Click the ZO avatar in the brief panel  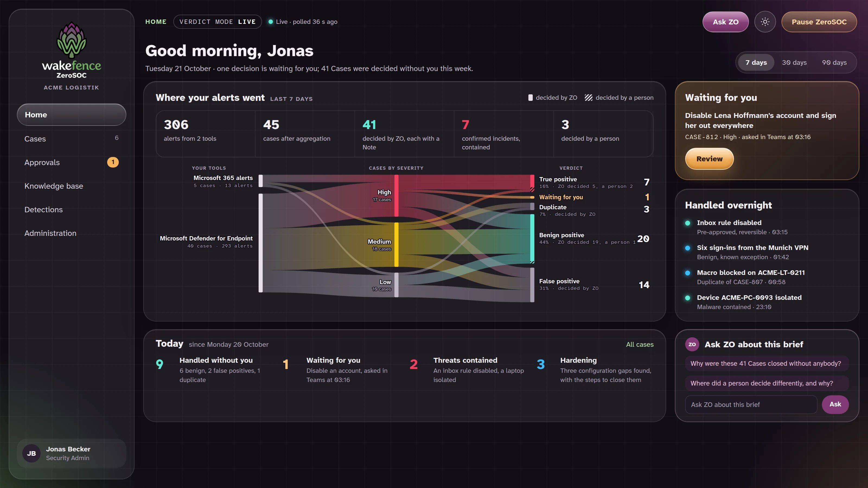(x=692, y=344)
